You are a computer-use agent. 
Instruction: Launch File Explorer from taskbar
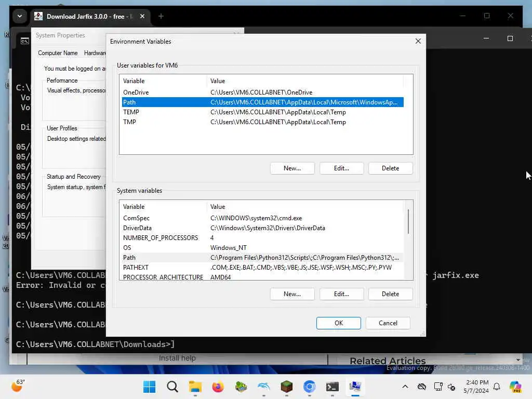point(195,387)
